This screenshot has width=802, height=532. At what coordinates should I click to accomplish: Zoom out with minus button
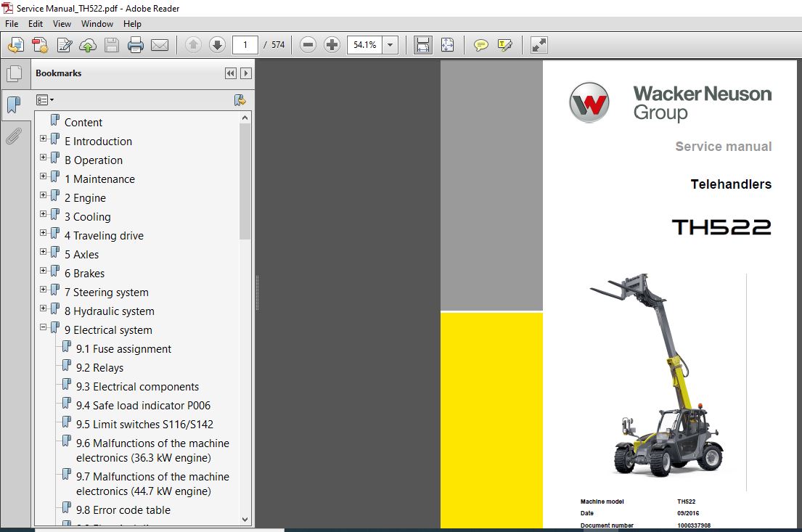308,45
